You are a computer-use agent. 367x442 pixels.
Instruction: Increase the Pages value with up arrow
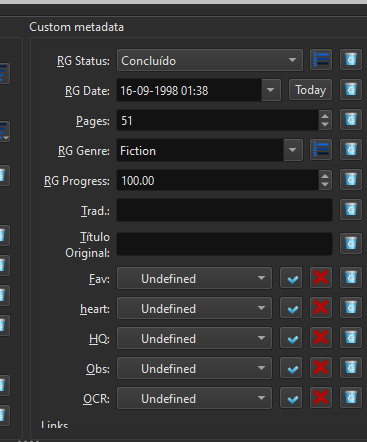pyautogui.click(x=325, y=115)
